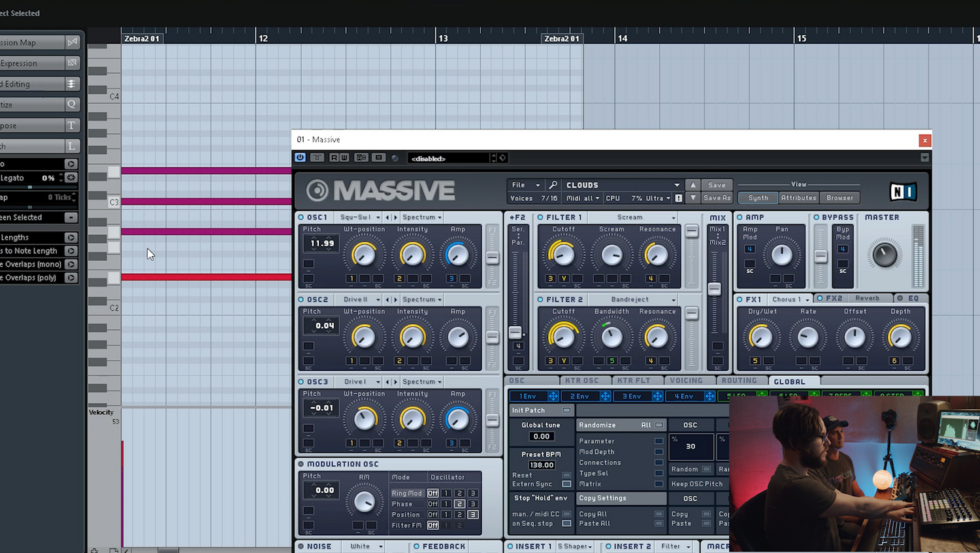Click the Write automation W button
The image size is (980, 553).
tap(344, 158)
